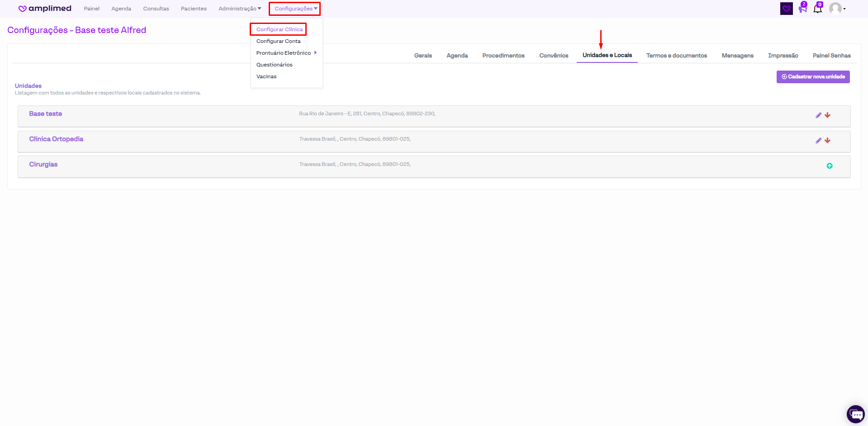
Task: Open the megaphone announcements icon
Action: [x=802, y=9]
